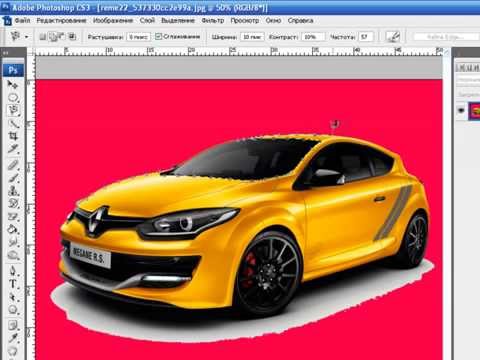Select the Brush tool
The width and height of the screenshot is (480, 360).
click(x=13, y=178)
